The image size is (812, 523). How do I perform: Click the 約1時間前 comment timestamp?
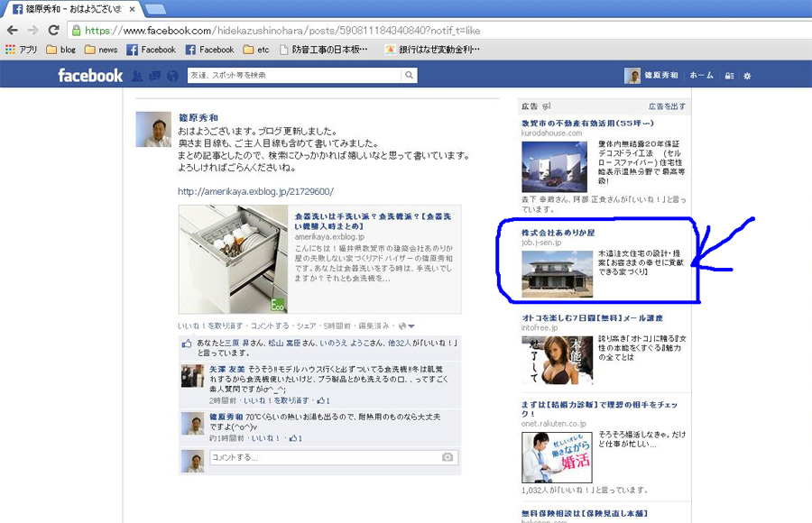click(x=226, y=438)
